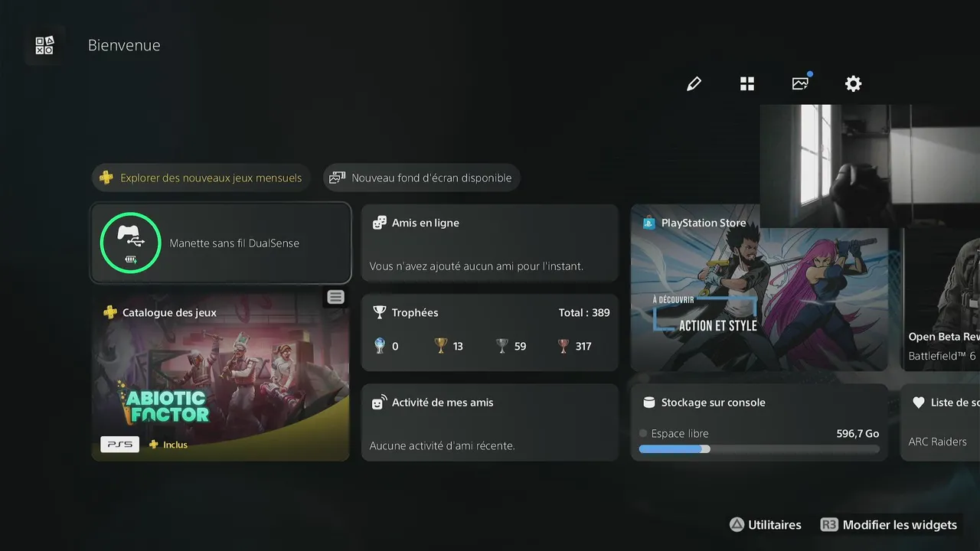This screenshot has height=551, width=980.
Task: Open Explorer des nouveaux jeux mensuels
Action: pyautogui.click(x=201, y=178)
